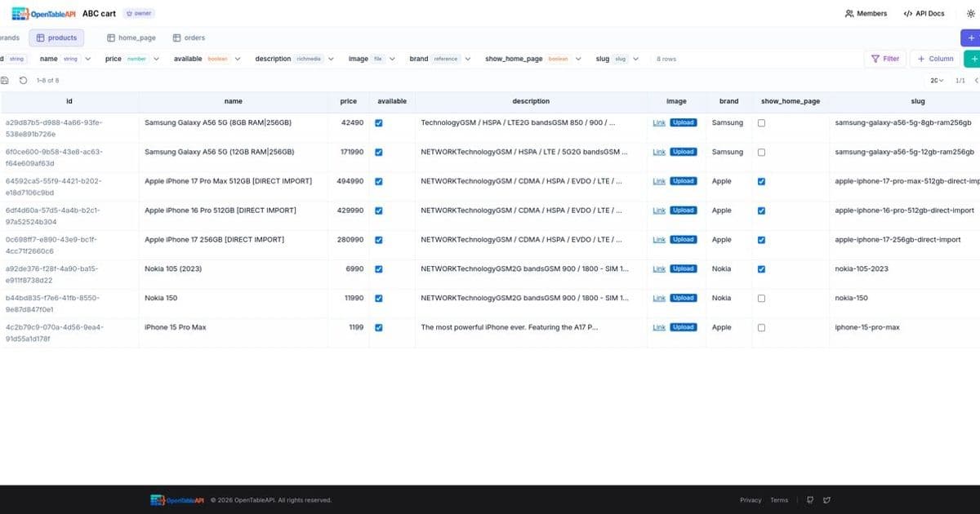Open the price column type dropdown
Image resolution: width=980 pixels, height=514 pixels.
[154, 58]
